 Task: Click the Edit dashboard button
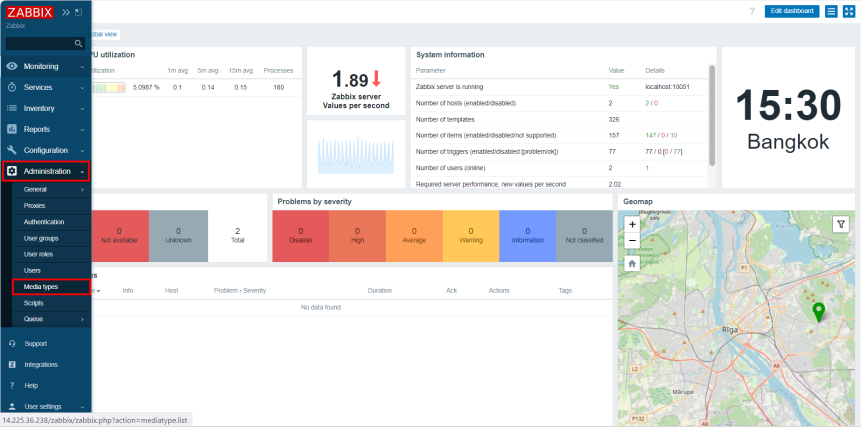[792, 11]
